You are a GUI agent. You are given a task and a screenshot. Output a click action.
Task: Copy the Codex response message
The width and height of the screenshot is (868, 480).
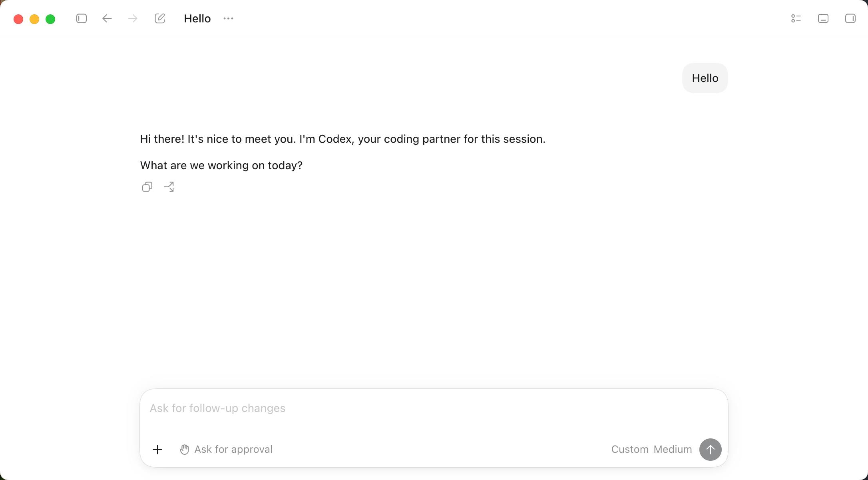coord(147,187)
